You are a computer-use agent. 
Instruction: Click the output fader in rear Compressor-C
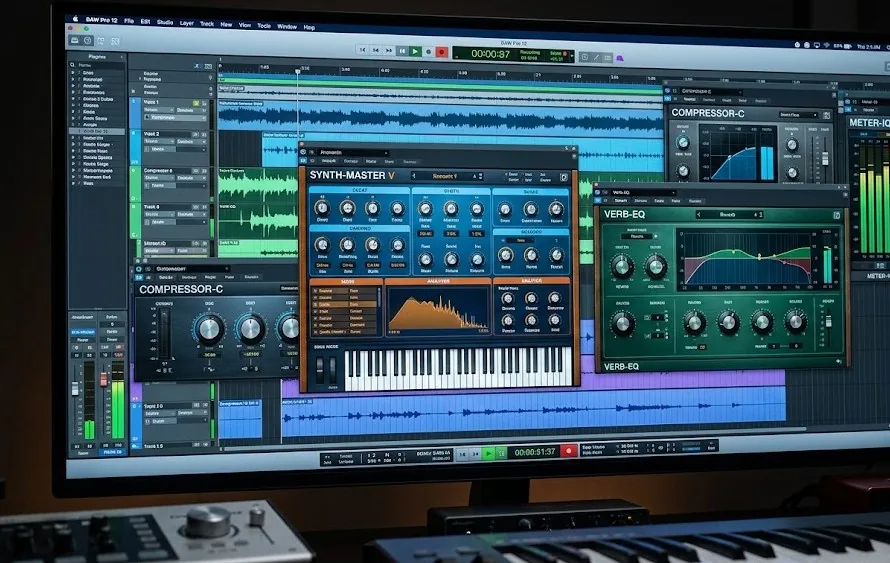(x=825, y=157)
